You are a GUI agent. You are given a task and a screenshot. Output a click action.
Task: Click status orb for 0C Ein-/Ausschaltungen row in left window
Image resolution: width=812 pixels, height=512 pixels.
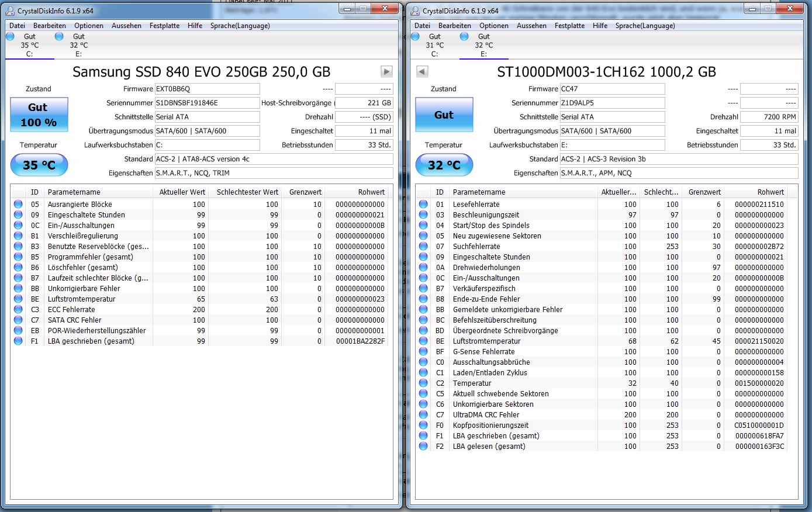pyautogui.click(x=18, y=225)
